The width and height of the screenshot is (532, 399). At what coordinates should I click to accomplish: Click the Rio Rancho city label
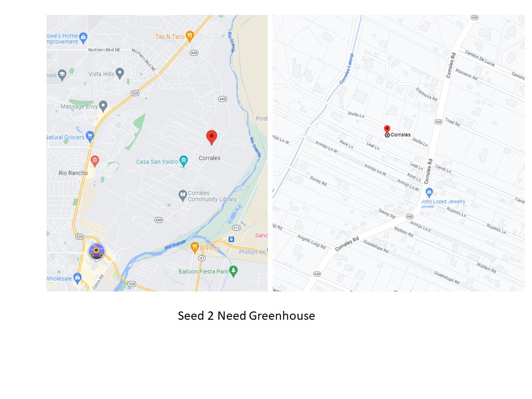tap(73, 173)
